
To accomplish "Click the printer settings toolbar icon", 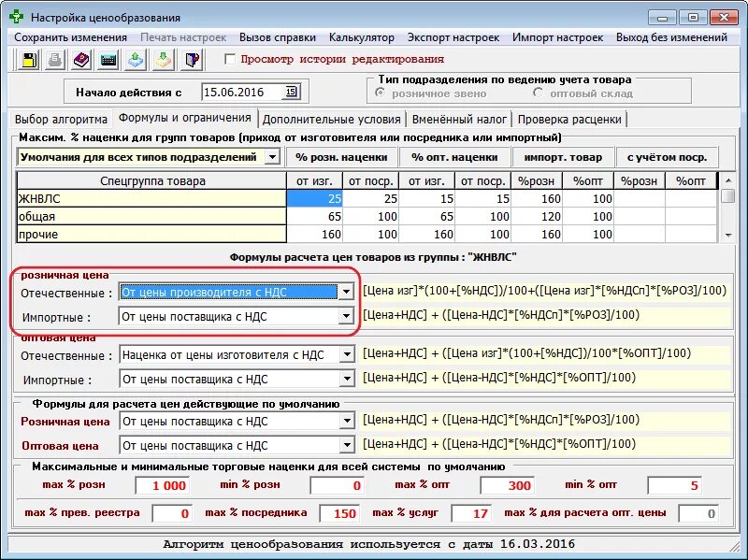I will [55, 60].
